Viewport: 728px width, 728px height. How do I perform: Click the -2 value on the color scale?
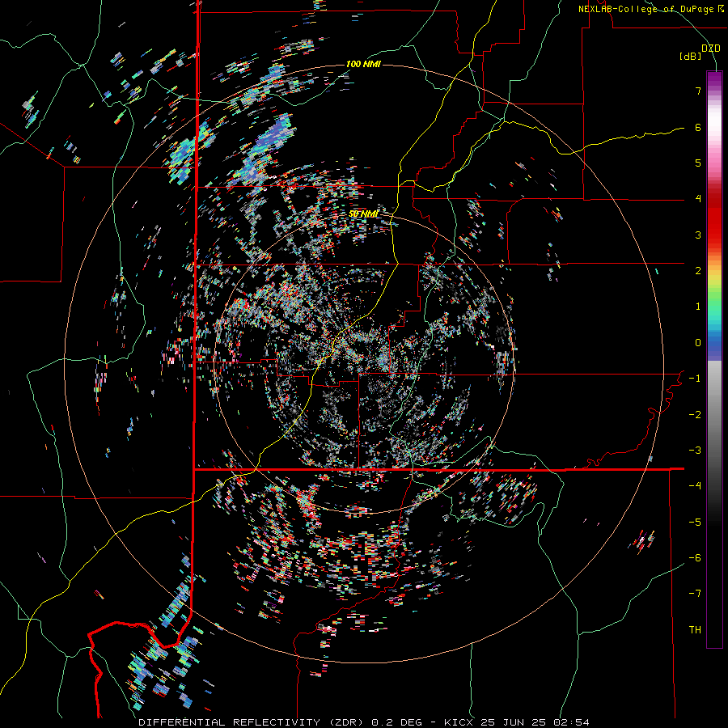pyautogui.click(x=695, y=415)
